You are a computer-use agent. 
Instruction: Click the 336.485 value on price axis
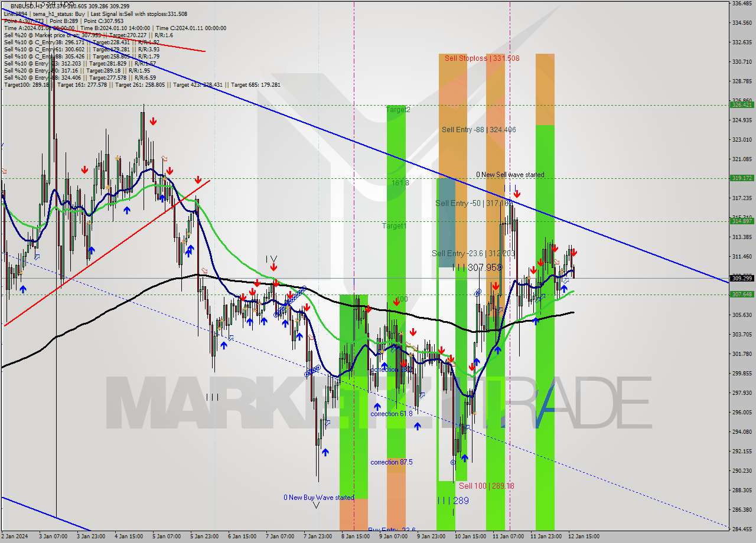coord(742,3)
